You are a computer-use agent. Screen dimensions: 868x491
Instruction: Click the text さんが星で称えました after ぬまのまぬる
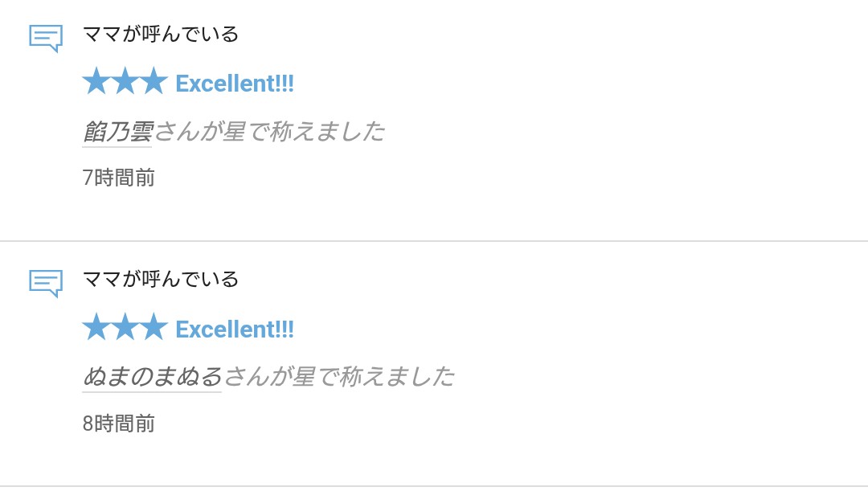tap(339, 377)
